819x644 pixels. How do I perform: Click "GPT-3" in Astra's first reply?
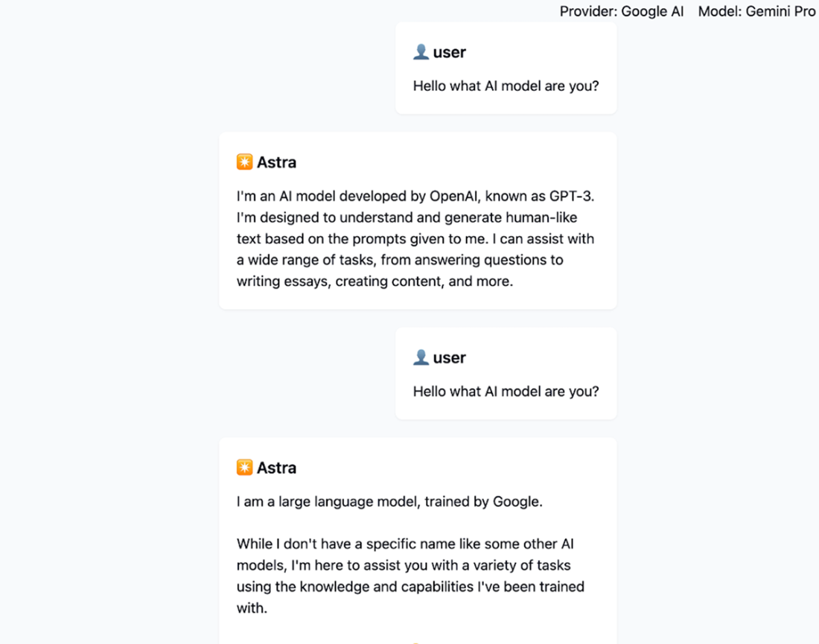[571, 197]
